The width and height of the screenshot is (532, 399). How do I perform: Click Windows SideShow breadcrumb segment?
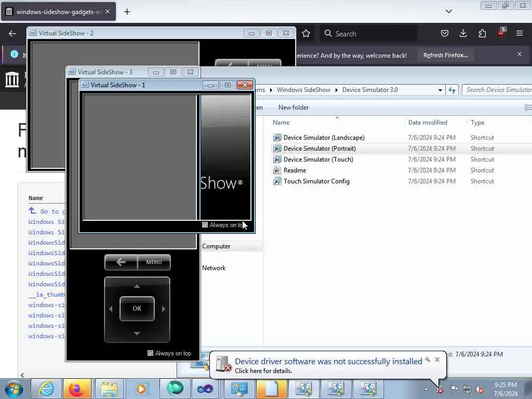pos(303,89)
